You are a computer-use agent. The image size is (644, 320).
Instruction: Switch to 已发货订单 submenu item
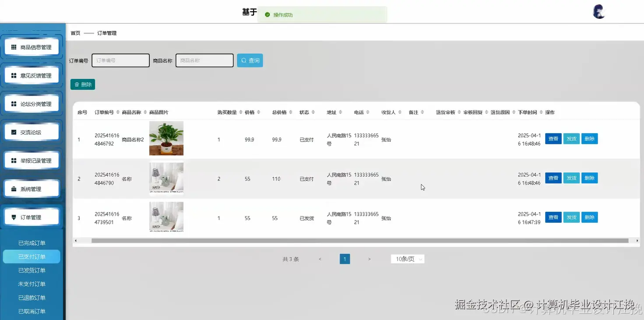click(31, 270)
